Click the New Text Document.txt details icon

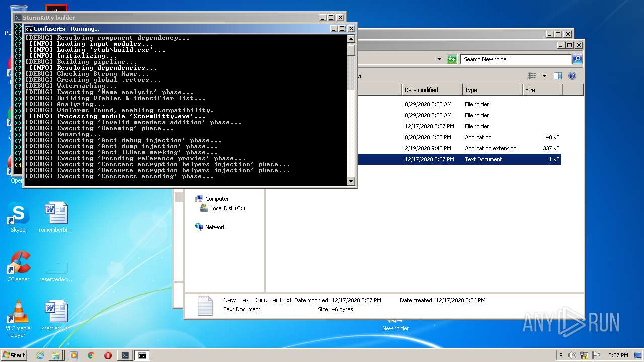pyautogui.click(x=205, y=306)
